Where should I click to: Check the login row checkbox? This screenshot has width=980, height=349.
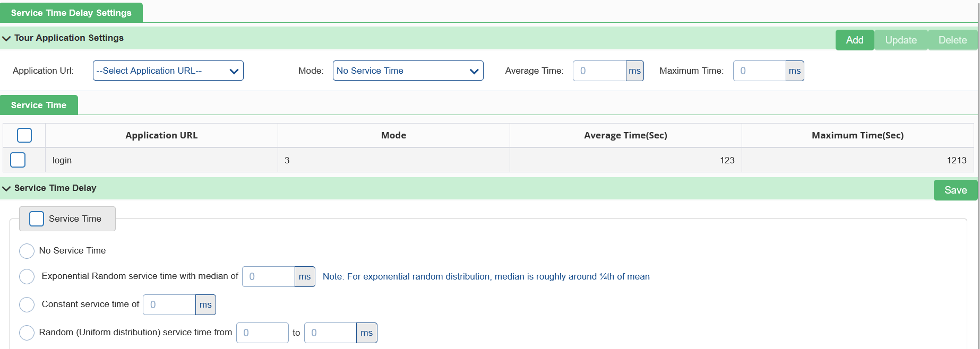[18, 160]
